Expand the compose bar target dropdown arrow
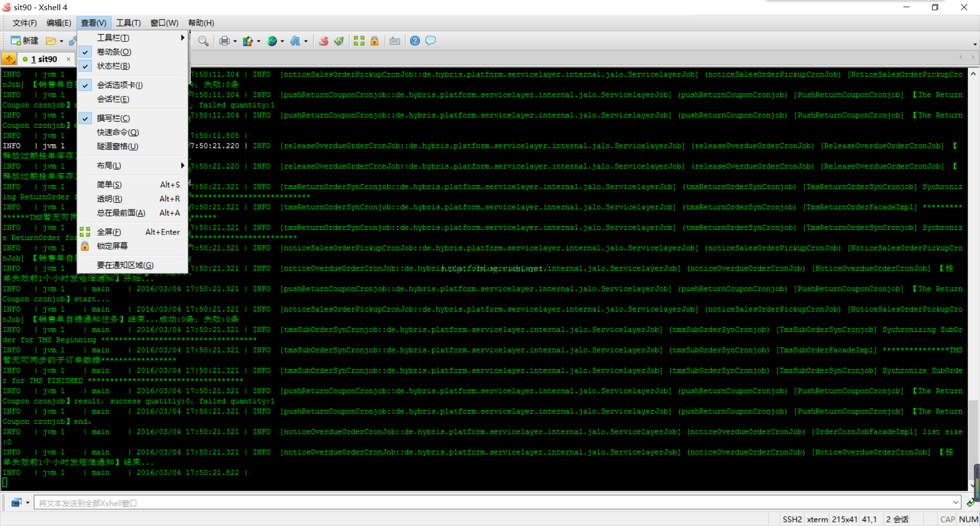The width and height of the screenshot is (980, 526). [x=28, y=503]
